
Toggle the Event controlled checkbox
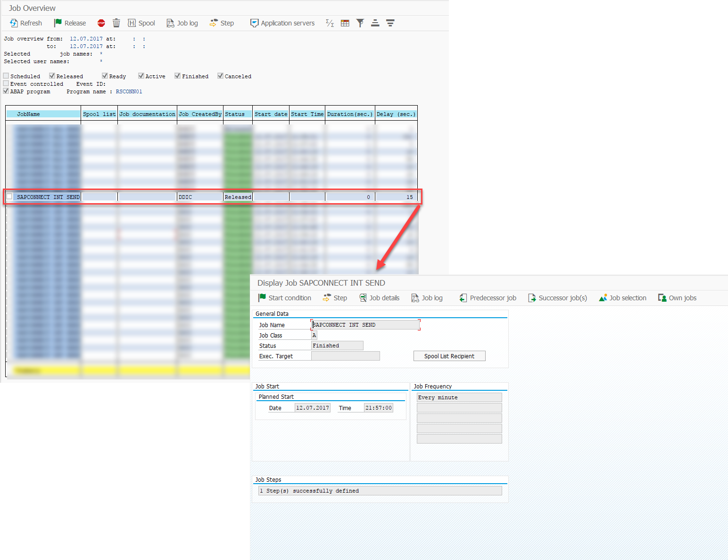6,83
